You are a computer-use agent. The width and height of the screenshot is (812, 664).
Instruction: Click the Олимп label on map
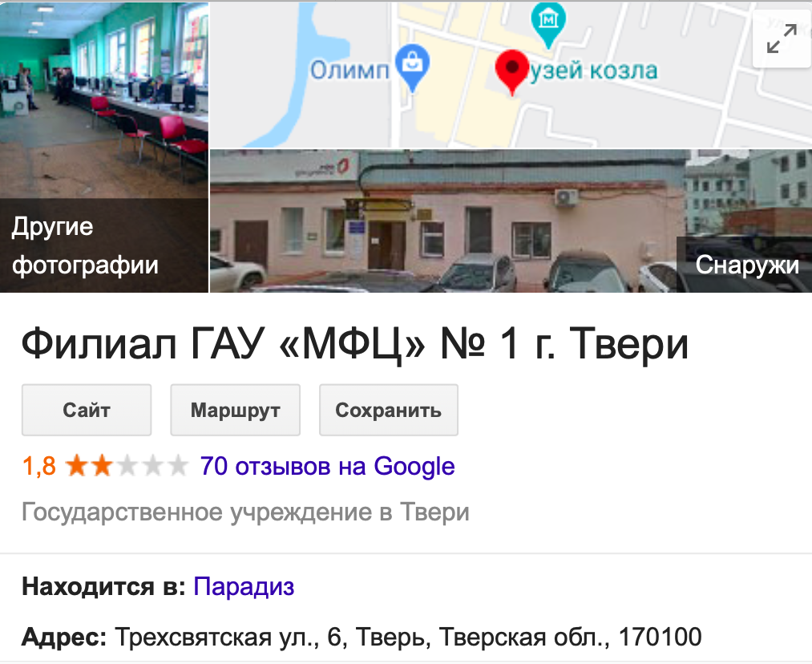[349, 70]
